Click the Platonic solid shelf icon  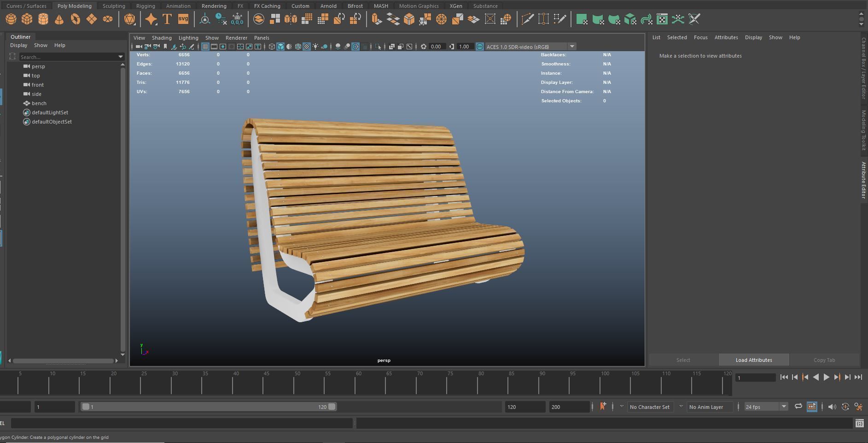tap(130, 19)
